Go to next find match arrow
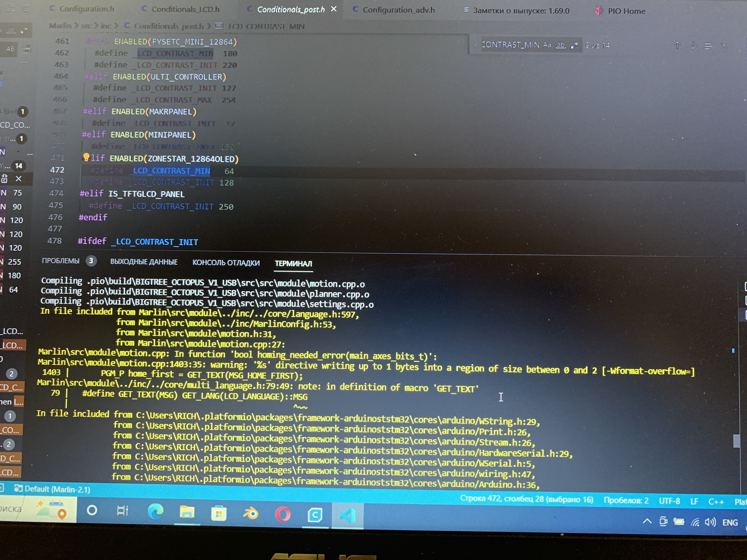The width and height of the screenshot is (747, 560). coord(693,45)
